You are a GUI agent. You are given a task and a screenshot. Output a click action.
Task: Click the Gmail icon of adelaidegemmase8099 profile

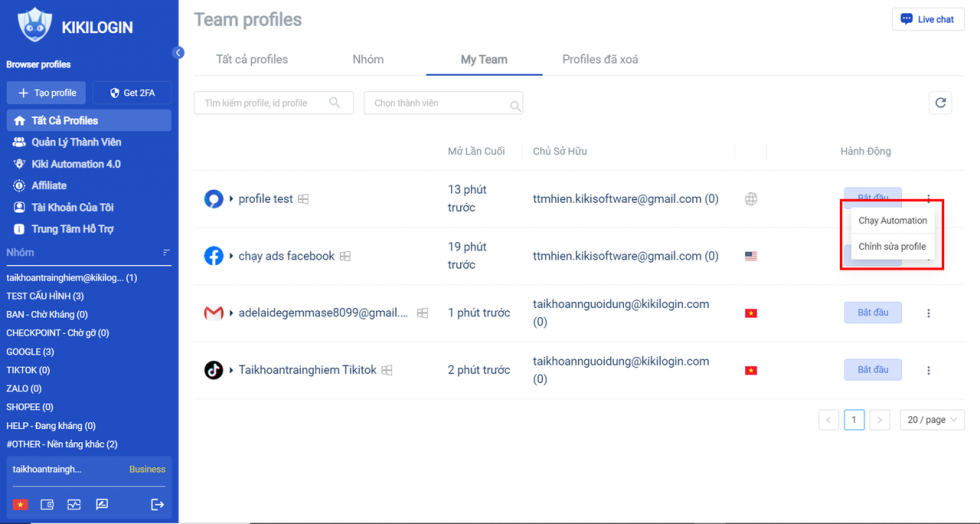(214, 313)
